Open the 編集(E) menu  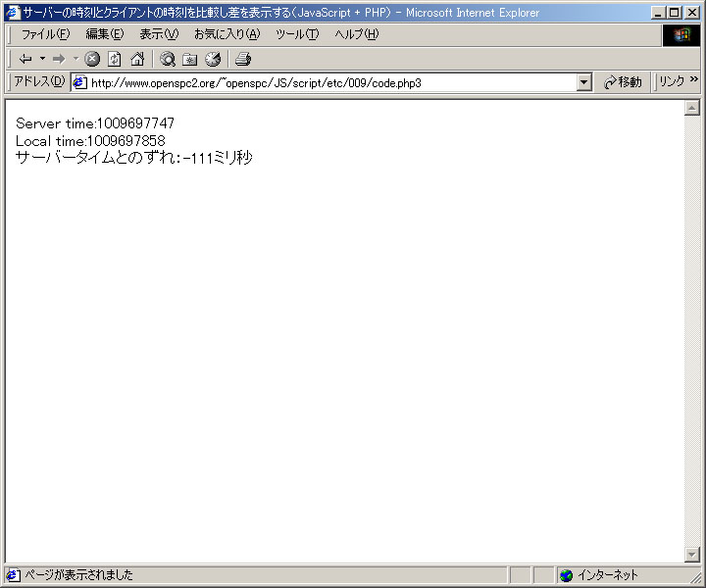[x=105, y=34]
